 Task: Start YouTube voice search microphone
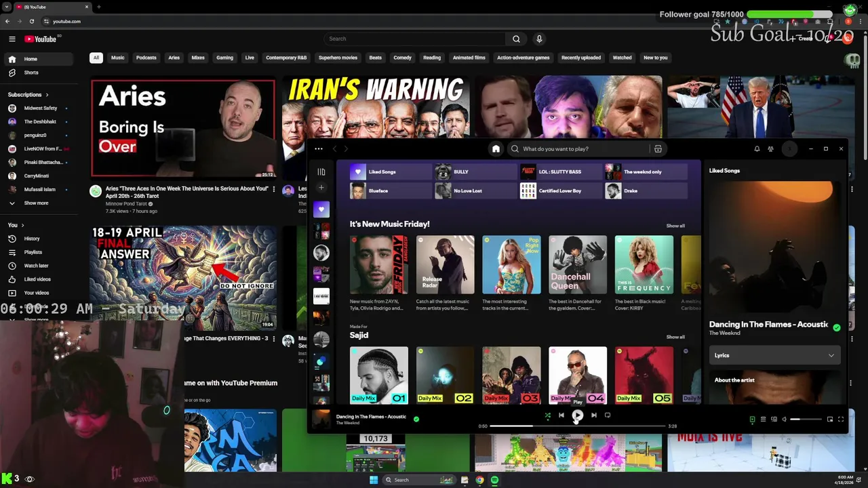(539, 39)
